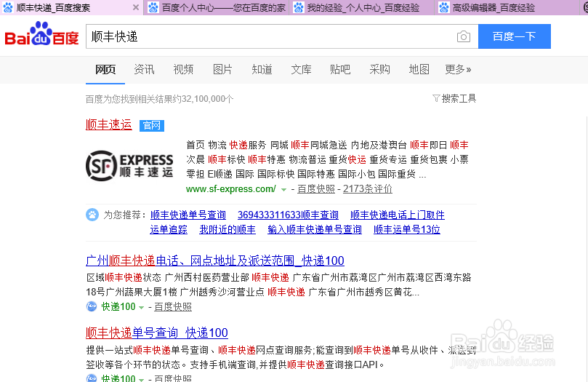The image size is (588, 382).
Task: Click the recommendation 我附近的顺丰
Action: click(227, 229)
